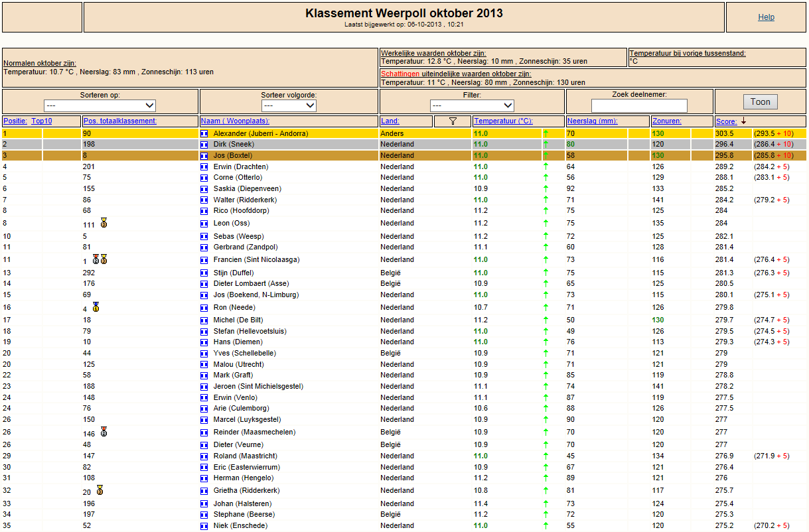Click the Toon button
This screenshot has width=809, height=532.
point(760,101)
